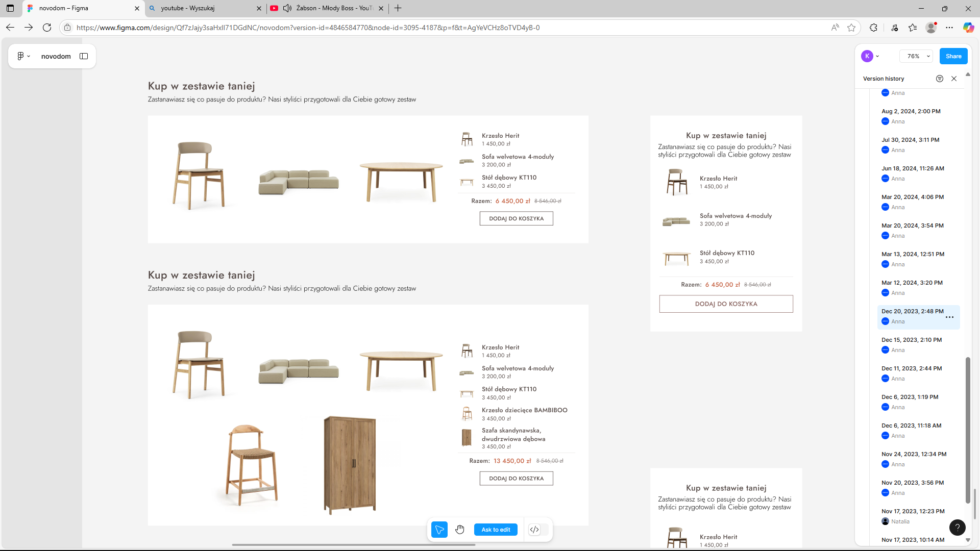
Task: Add page to browser favorites star
Action: point(851,28)
